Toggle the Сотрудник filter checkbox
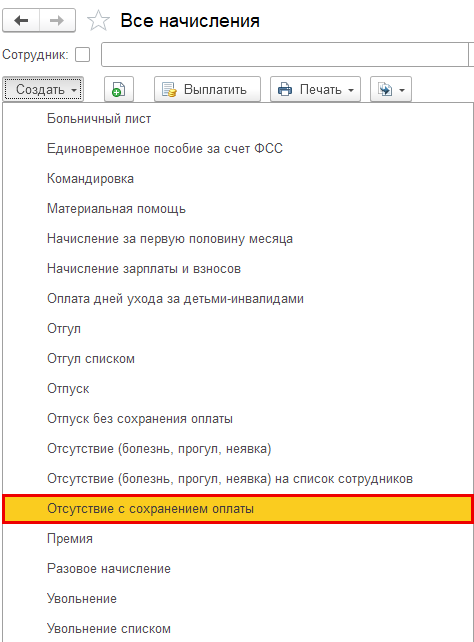 coord(83,54)
